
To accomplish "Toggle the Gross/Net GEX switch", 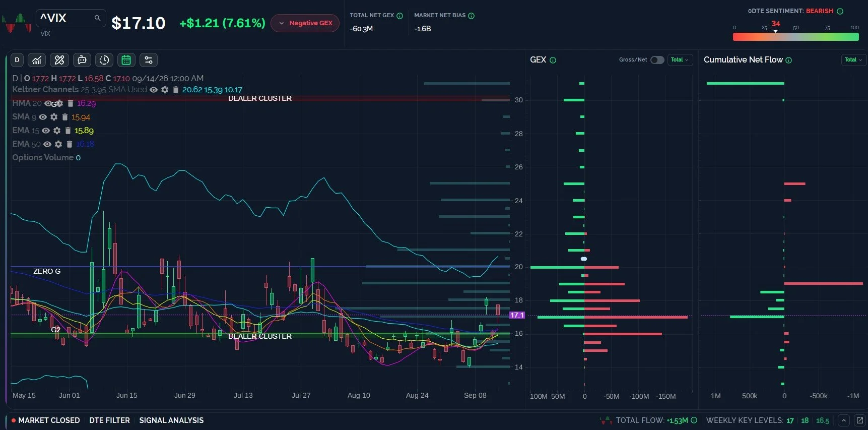I will (x=657, y=60).
